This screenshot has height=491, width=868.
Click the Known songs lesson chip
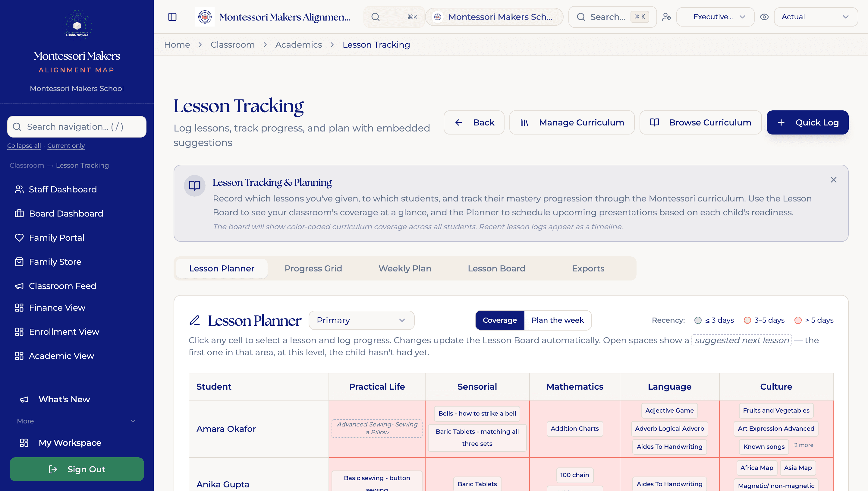point(764,447)
